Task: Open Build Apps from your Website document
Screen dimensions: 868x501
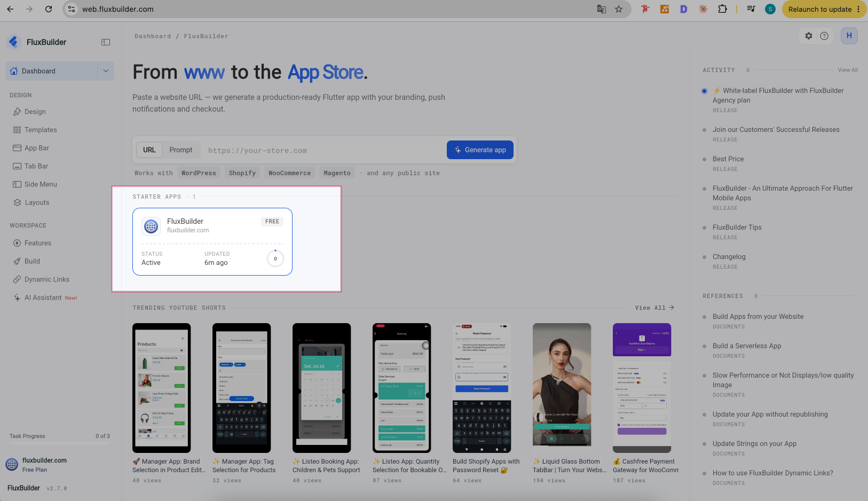Action: pyautogui.click(x=758, y=317)
